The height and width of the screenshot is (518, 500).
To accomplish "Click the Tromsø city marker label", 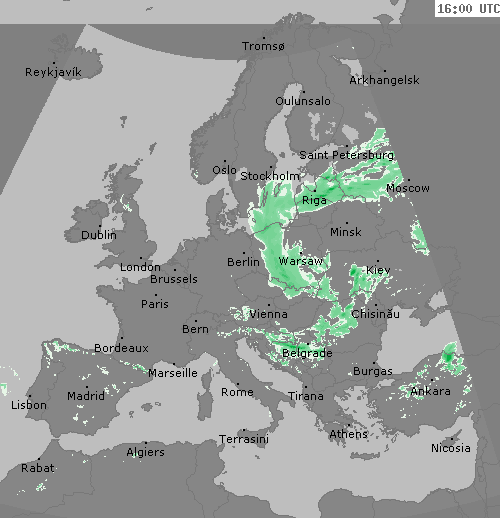I will click(x=263, y=46).
